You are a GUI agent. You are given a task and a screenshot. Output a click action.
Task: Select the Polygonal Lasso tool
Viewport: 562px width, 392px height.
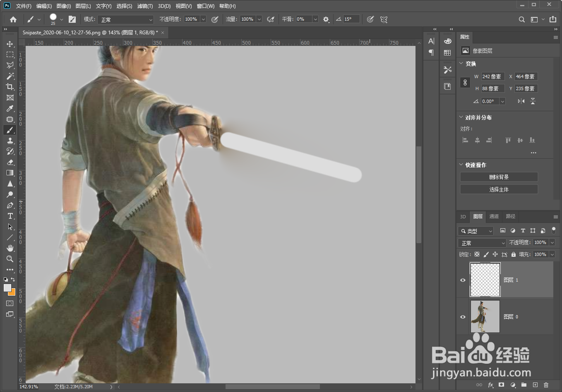[10, 65]
